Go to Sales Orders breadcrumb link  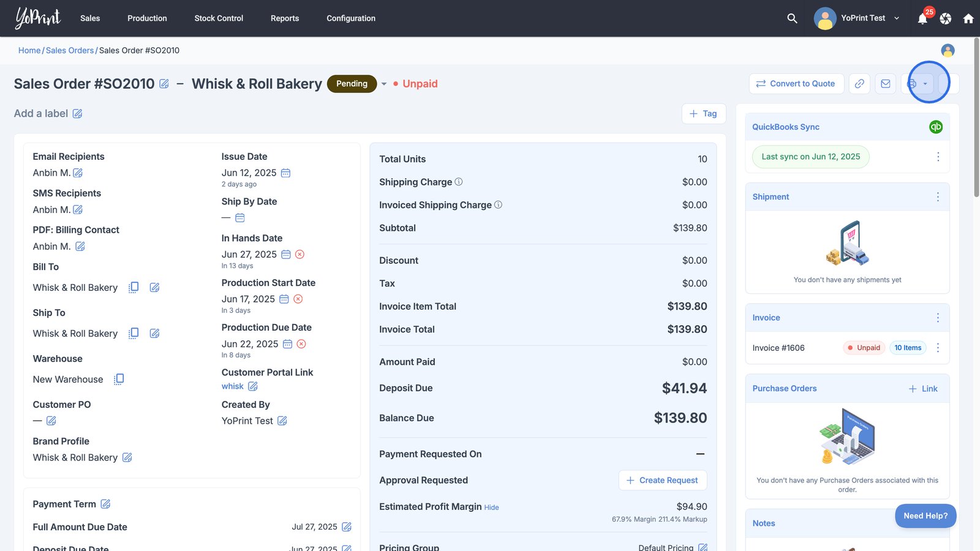coord(70,50)
